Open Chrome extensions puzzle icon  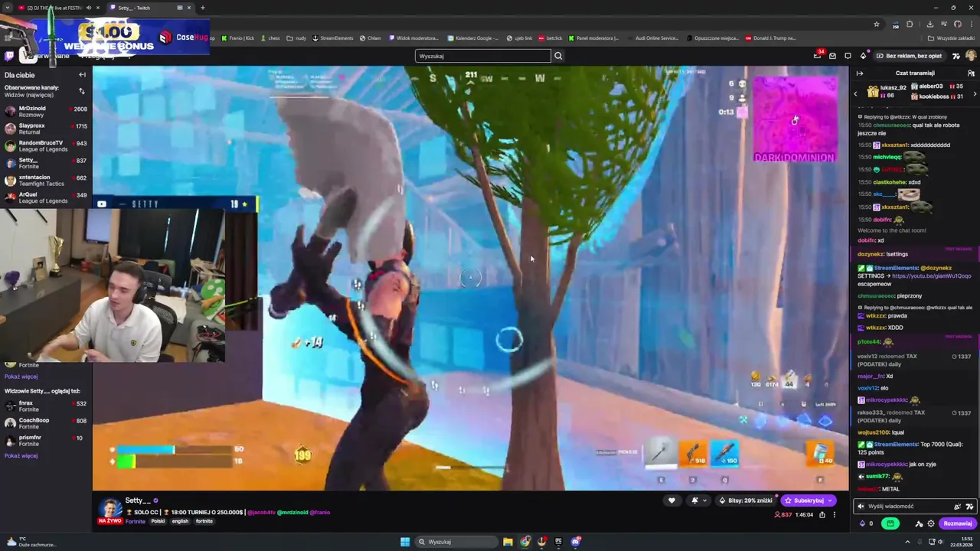pos(910,24)
